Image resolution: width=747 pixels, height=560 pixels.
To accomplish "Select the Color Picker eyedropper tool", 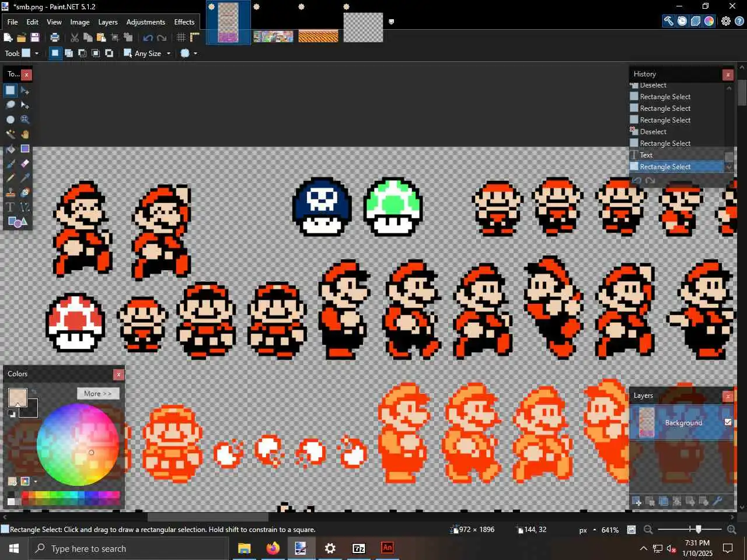I will pyautogui.click(x=25, y=178).
